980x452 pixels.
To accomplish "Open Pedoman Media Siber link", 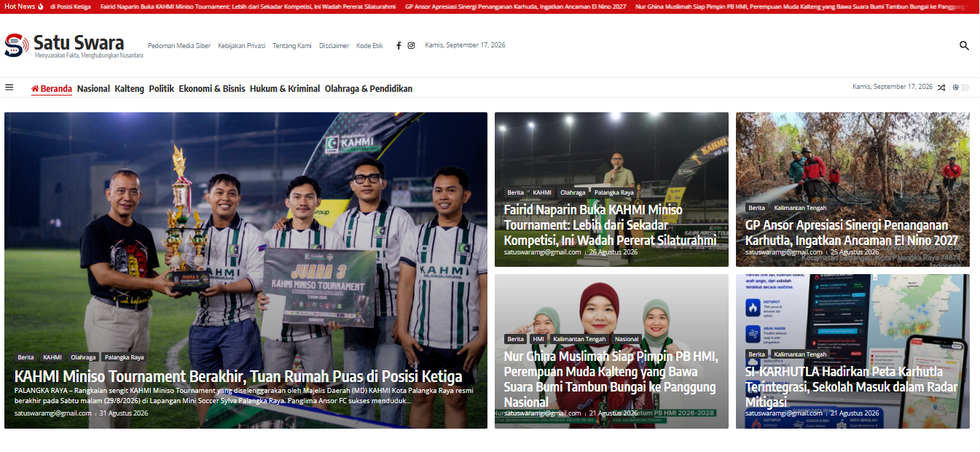I will click(179, 45).
